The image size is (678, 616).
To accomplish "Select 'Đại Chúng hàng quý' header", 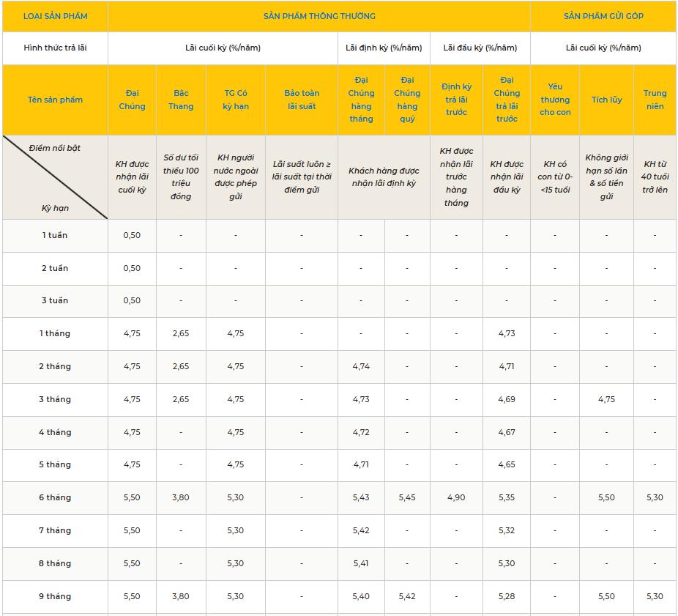I will (407, 100).
